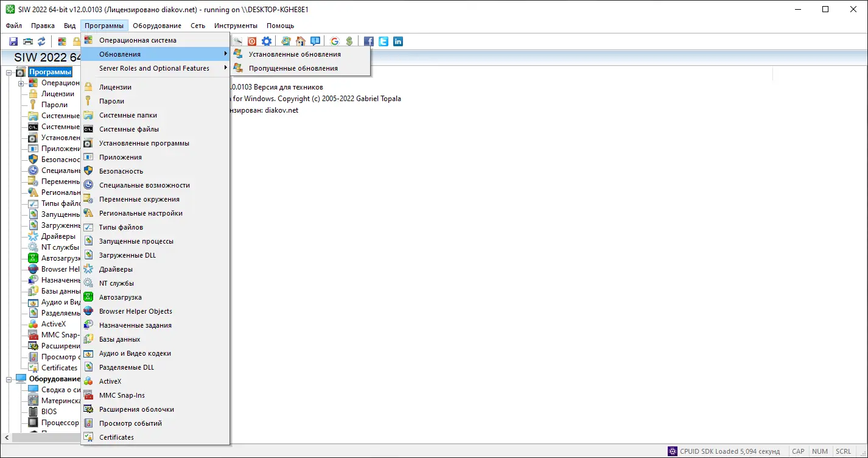Image resolution: width=868 pixels, height=458 pixels.
Task: Open the Обновления submenu item
Action: coord(155,54)
